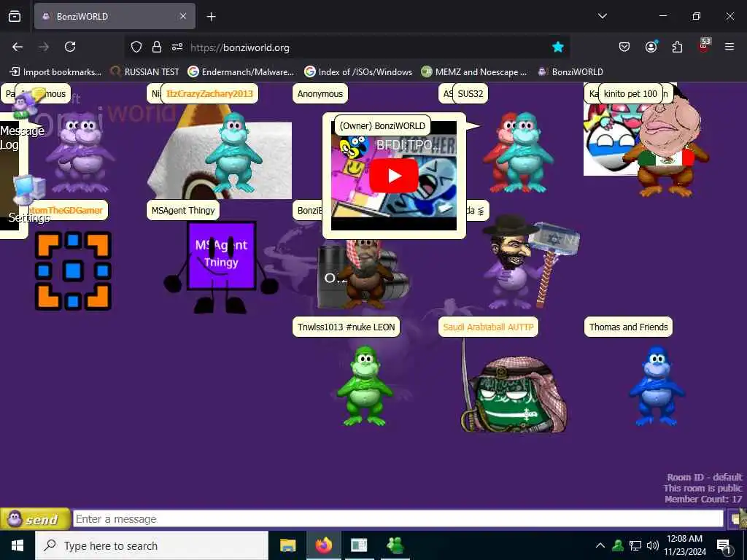The height and width of the screenshot is (560, 747).
Task: Click the extension badge showing 53
Action: click(704, 45)
